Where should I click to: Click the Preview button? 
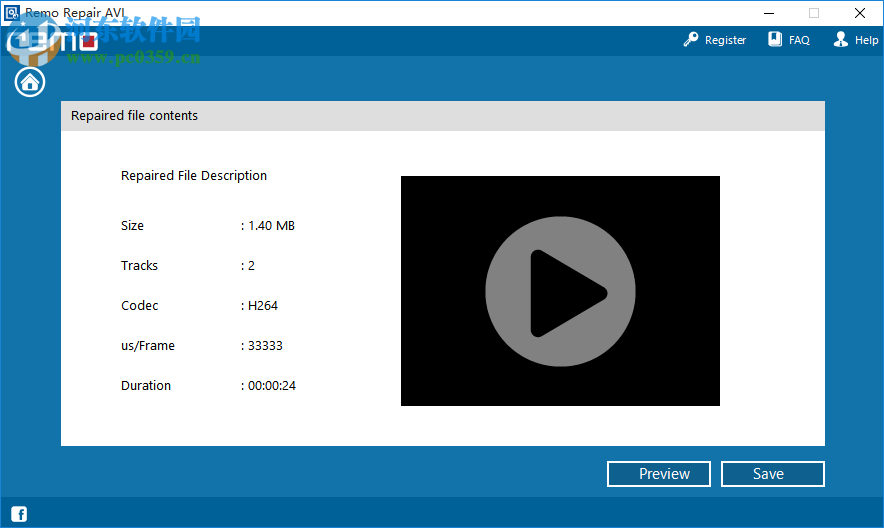point(658,474)
